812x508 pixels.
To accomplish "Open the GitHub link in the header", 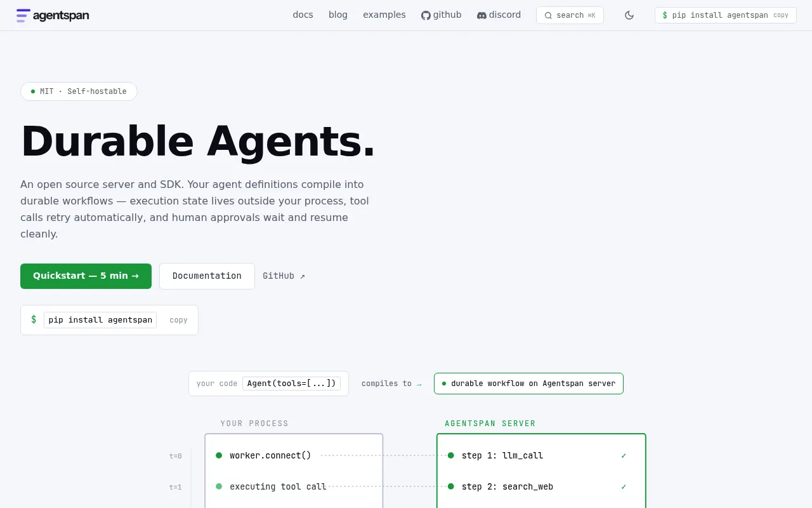I will [442, 15].
